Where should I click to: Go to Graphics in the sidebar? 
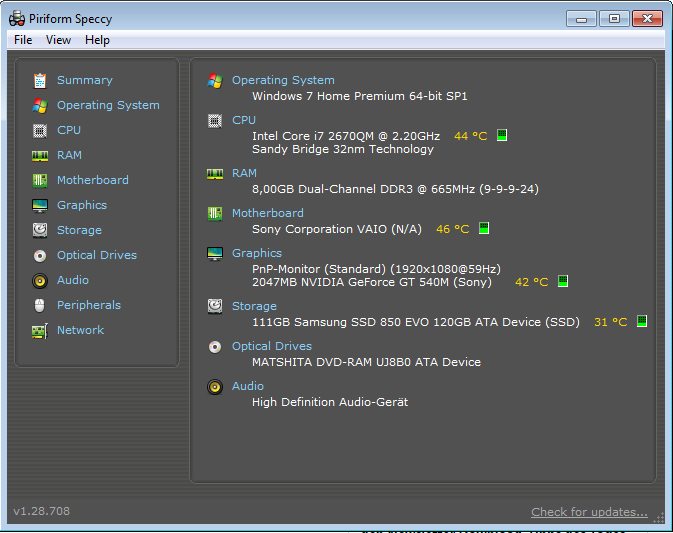(82, 205)
